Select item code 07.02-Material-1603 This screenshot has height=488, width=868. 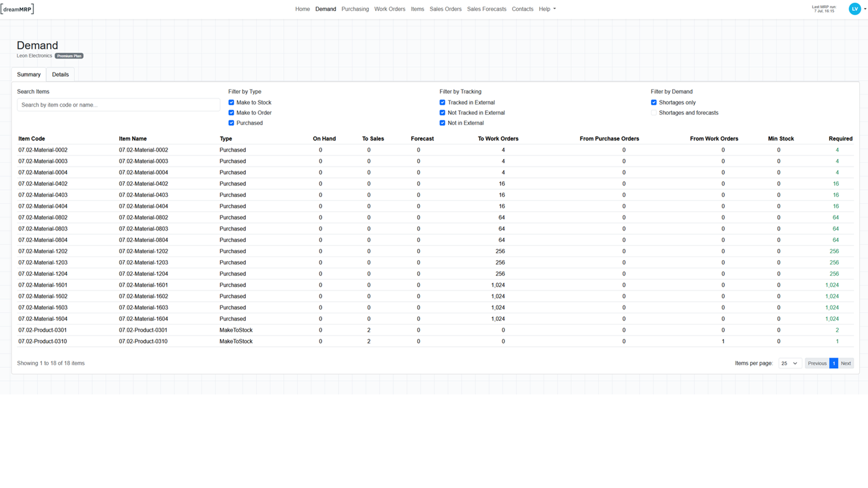pos(43,307)
